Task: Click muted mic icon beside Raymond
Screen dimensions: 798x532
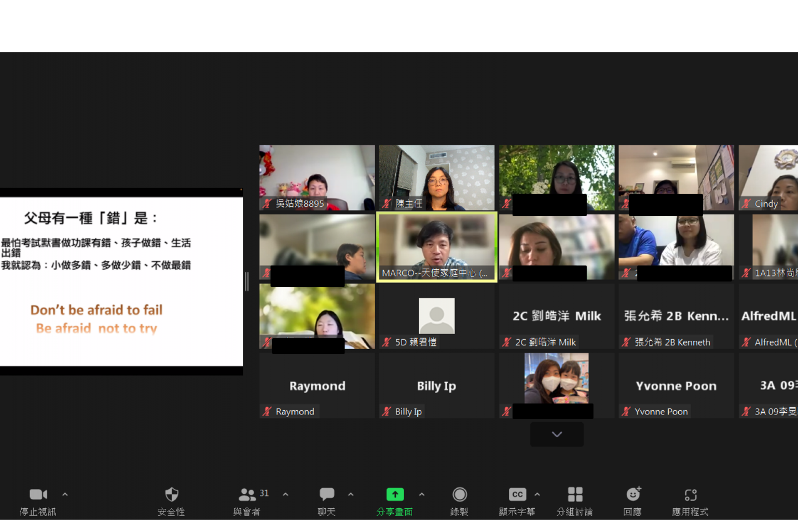Action: (267, 411)
